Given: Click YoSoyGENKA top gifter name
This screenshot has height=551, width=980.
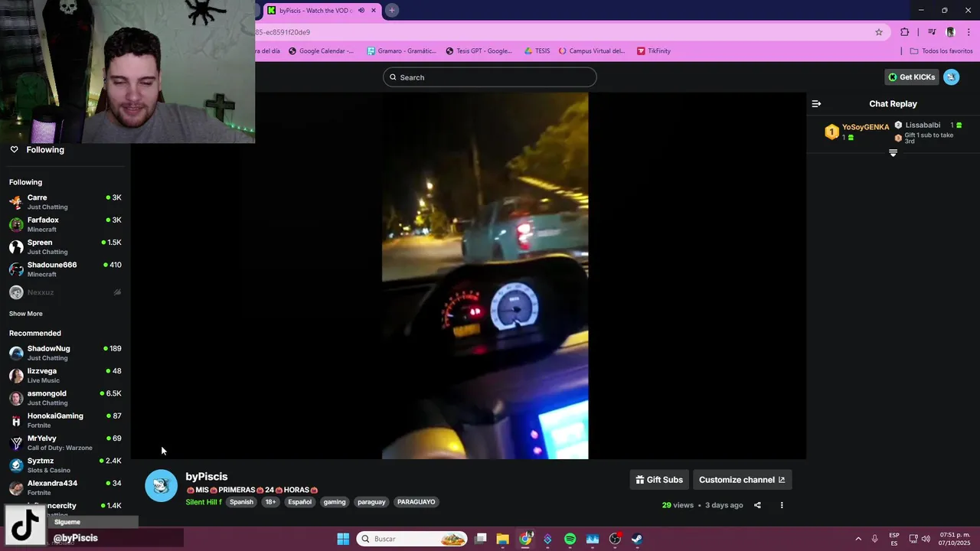Looking at the screenshot, I should click(865, 127).
